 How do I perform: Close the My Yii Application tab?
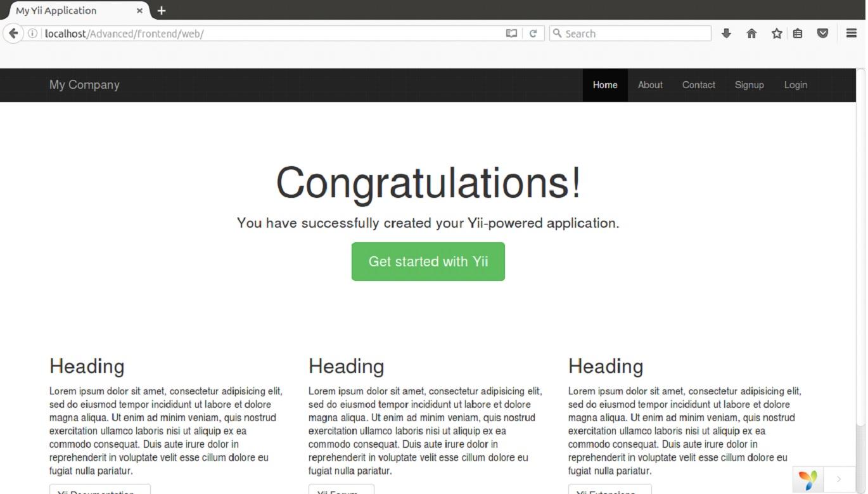(x=139, y=11)
